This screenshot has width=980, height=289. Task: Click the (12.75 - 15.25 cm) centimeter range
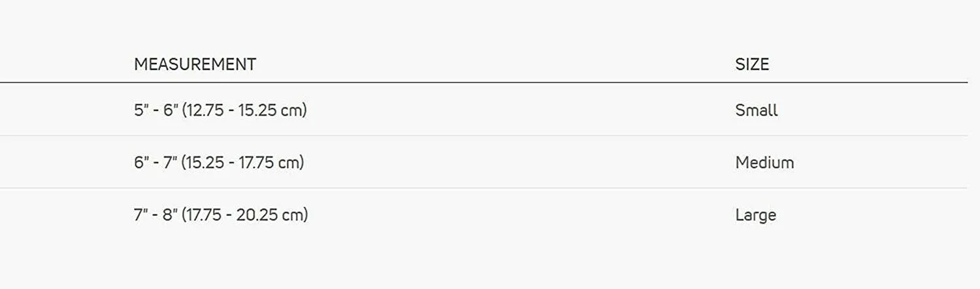(x=244, y=110)
